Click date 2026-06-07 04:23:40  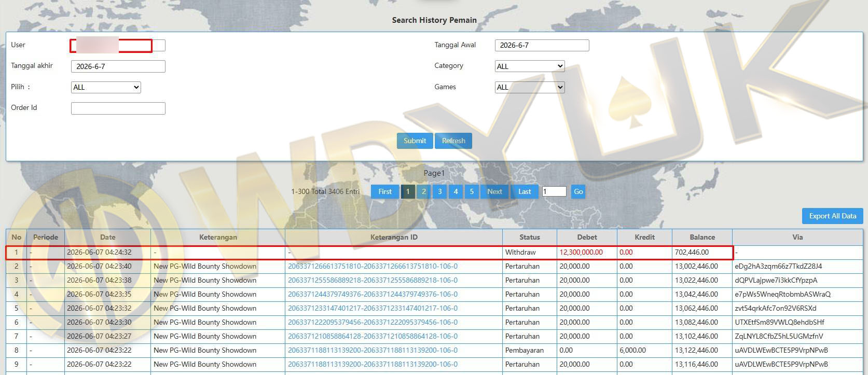(99, 266)
